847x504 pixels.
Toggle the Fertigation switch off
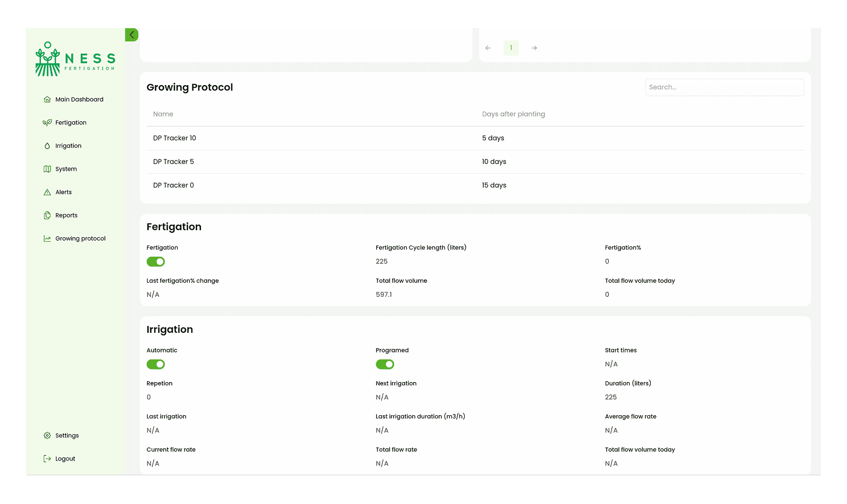[x=156, y=262]
